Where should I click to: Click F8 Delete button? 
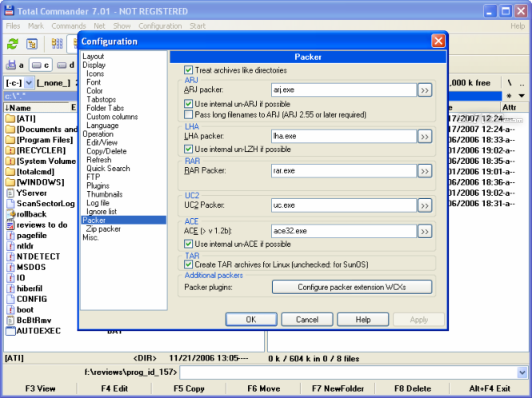[413, 389]
